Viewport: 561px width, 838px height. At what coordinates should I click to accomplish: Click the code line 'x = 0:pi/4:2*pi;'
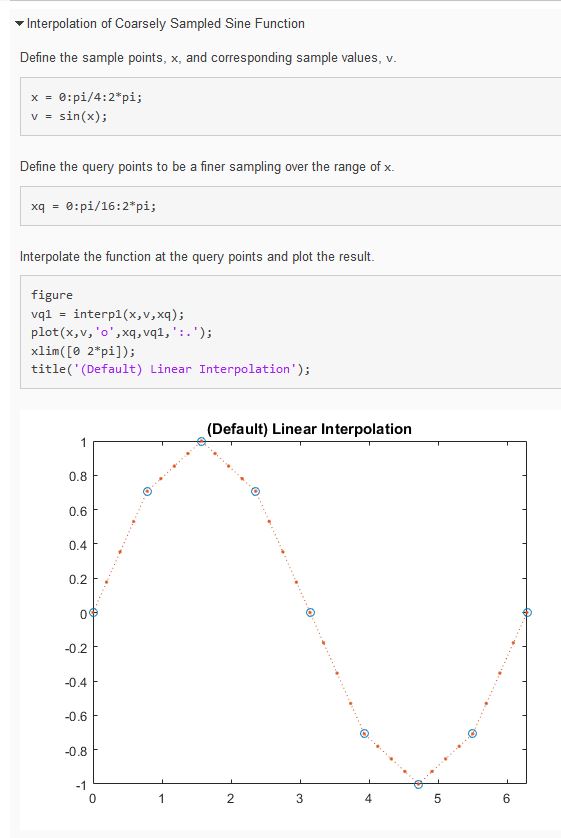pos(87,97)
